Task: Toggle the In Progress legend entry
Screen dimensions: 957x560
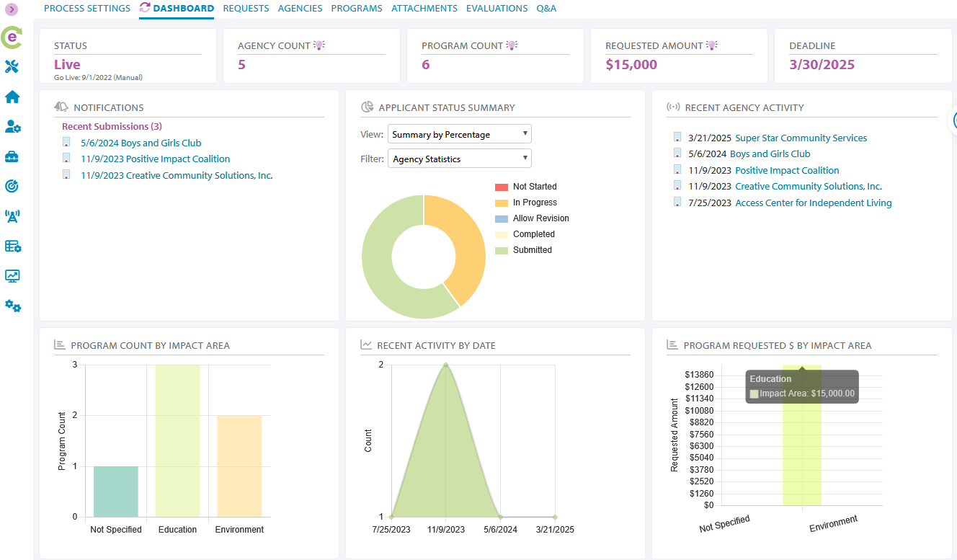Action: [533, 203]
